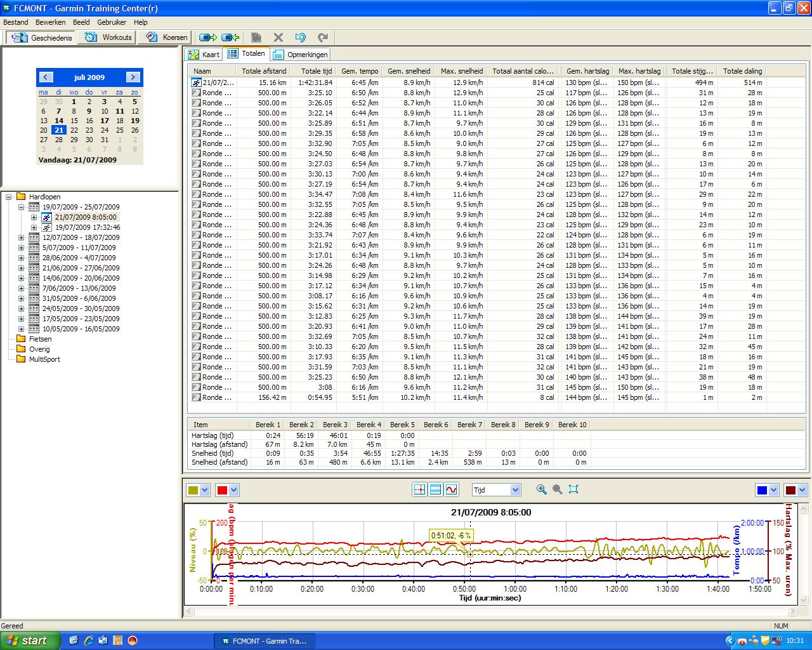
Task: Click the undo arrow toolbar icon
Action: point(301,37)
